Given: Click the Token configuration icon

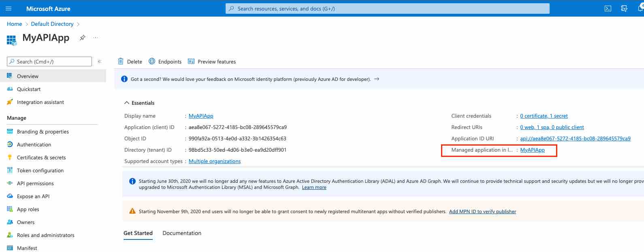Looking at the screenshot, I should [10, 170].
